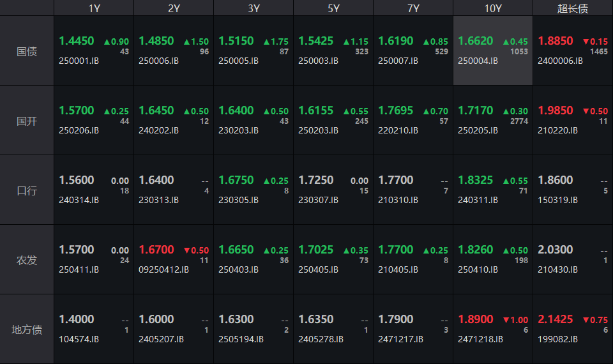
Task: Click the 5Y column header
Action: (333, 8)
